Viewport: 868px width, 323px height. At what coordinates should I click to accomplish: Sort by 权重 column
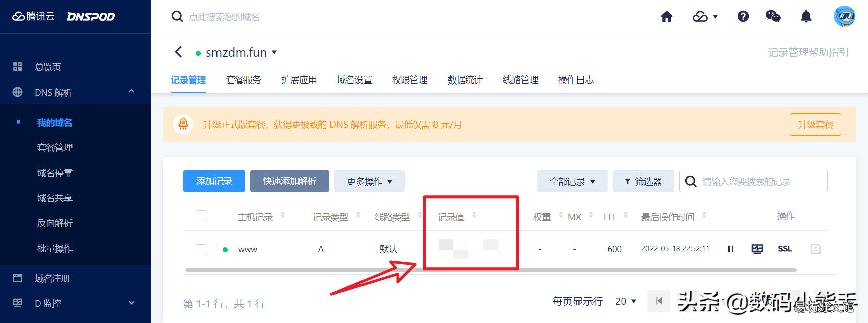coord(561,215)
